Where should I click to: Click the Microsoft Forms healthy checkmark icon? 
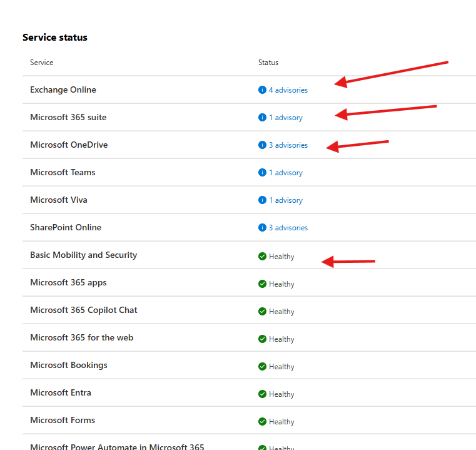(262, 422)
